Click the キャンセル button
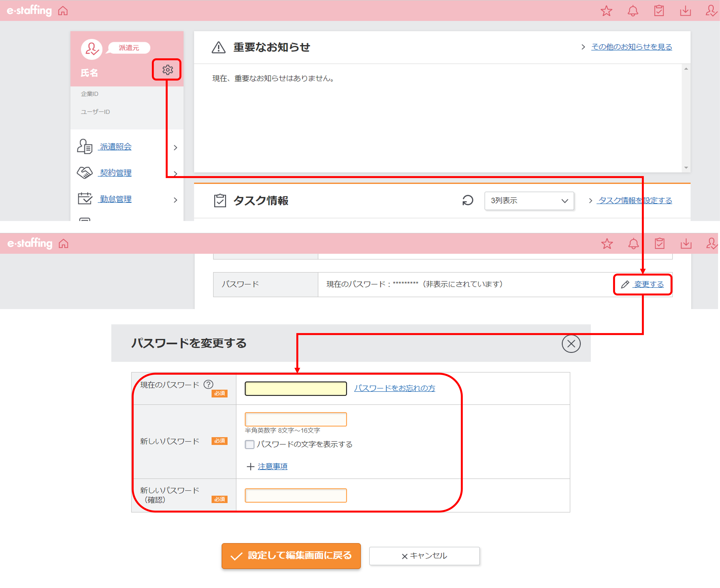Screen dimensions: 720x588 click(x=424, y=556)
